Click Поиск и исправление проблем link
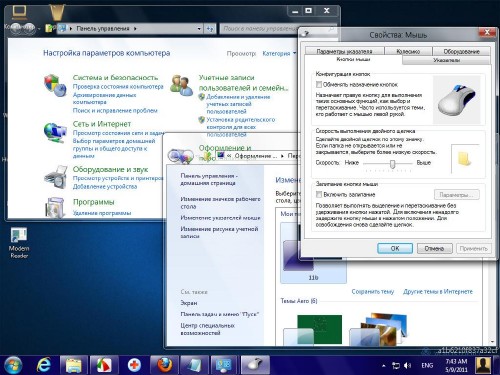The height and width of the screenshot is (375, 500). [115, 110]
